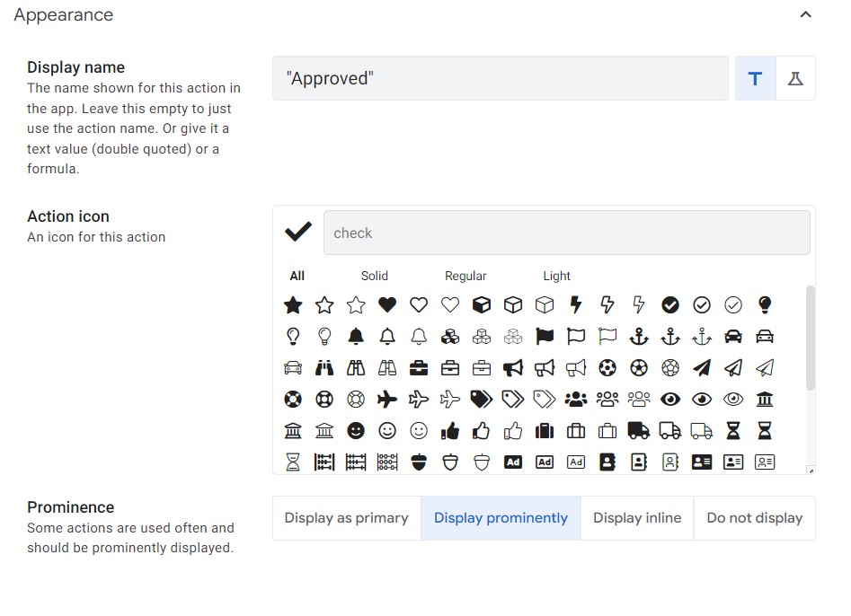Choose the solid smiley face icon

(x=356, y=431)
